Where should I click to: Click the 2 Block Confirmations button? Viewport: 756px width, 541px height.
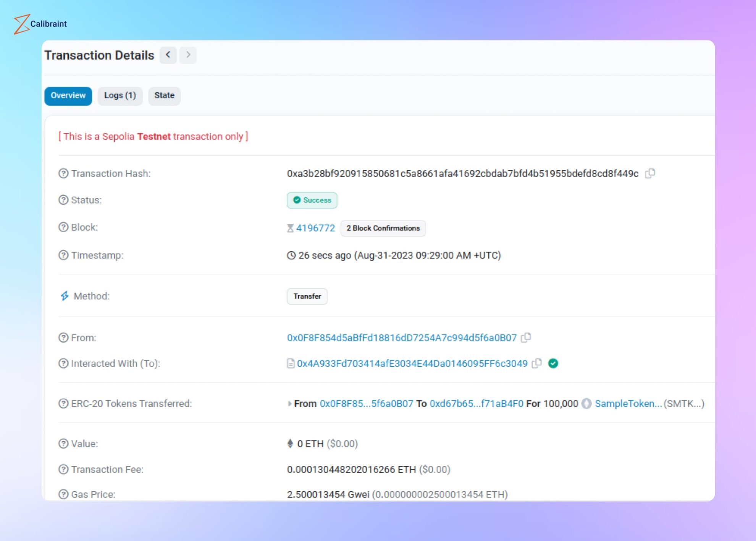(x=383, y=228)
